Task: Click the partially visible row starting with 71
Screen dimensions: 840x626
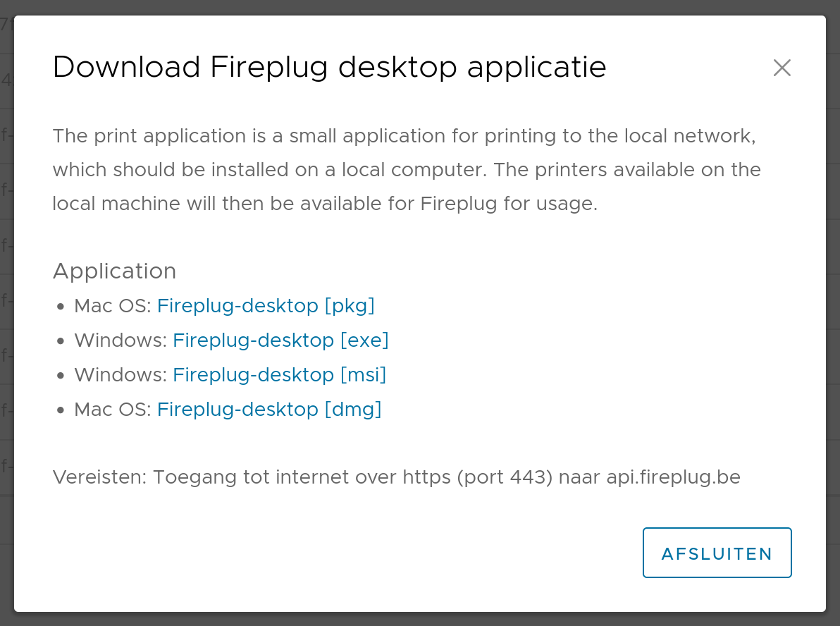Action: point(6,25)
